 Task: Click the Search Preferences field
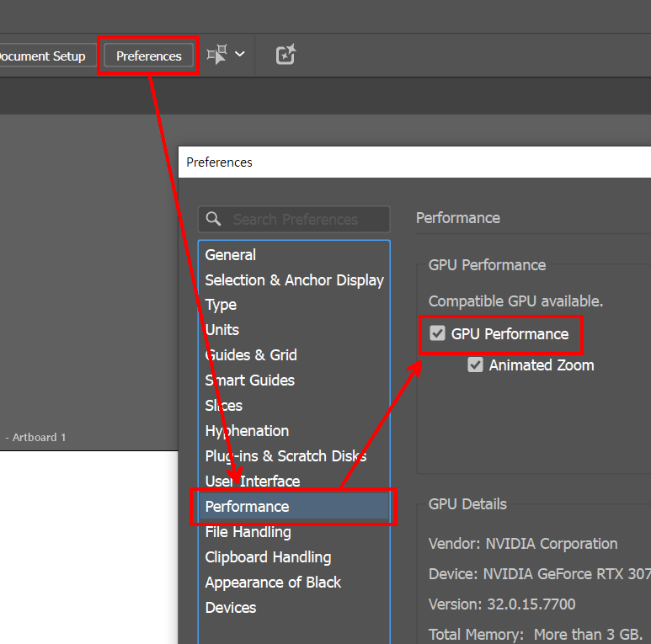pyautogui.click(x=294, y=219)
